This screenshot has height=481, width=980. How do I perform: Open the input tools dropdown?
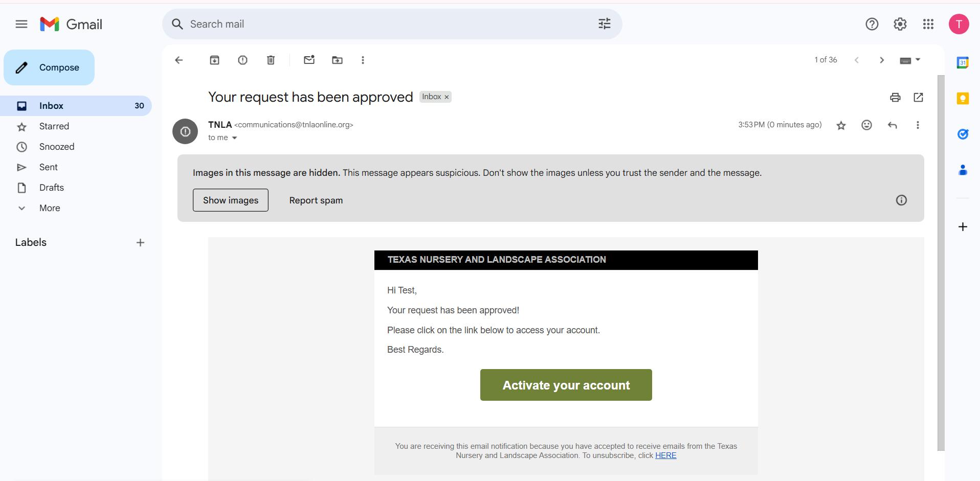pyautogui.click(x=918, y=60)
